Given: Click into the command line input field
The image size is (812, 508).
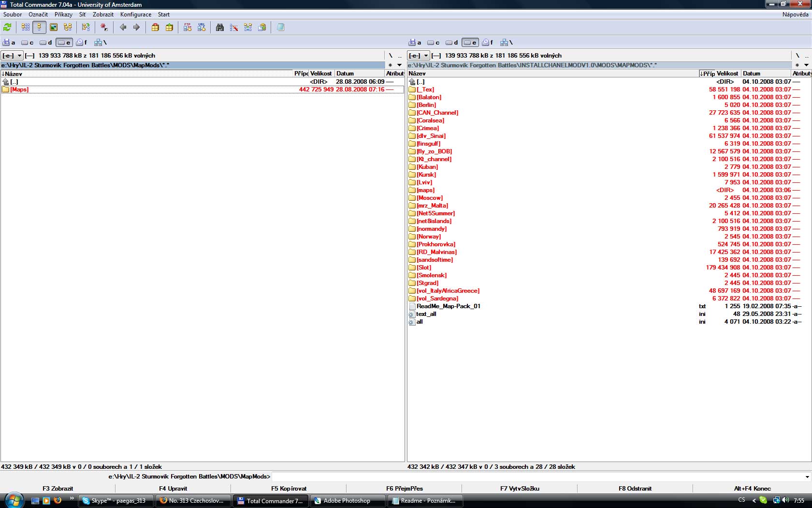Looking at the screenshot, I should (x=537, y=477).
